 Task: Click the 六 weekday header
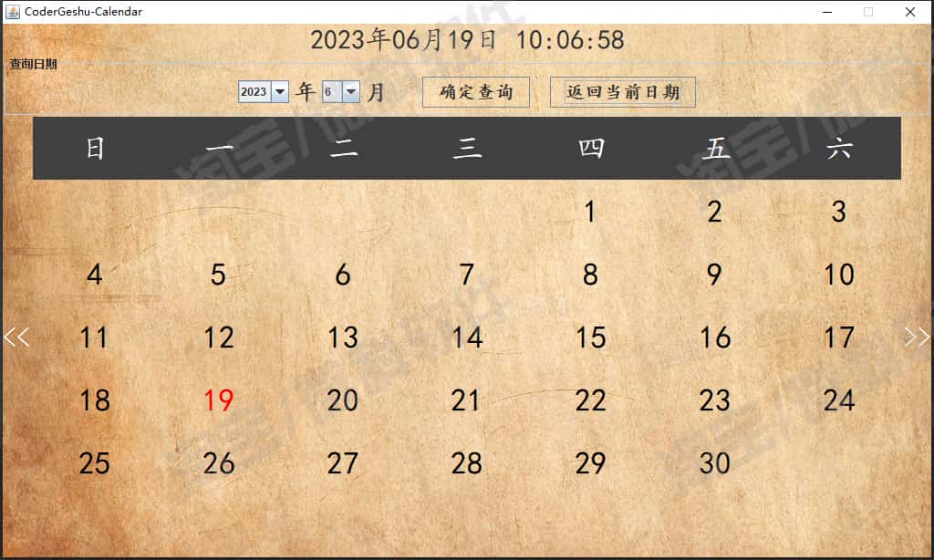pyautogui.click(x=839, y=148)
